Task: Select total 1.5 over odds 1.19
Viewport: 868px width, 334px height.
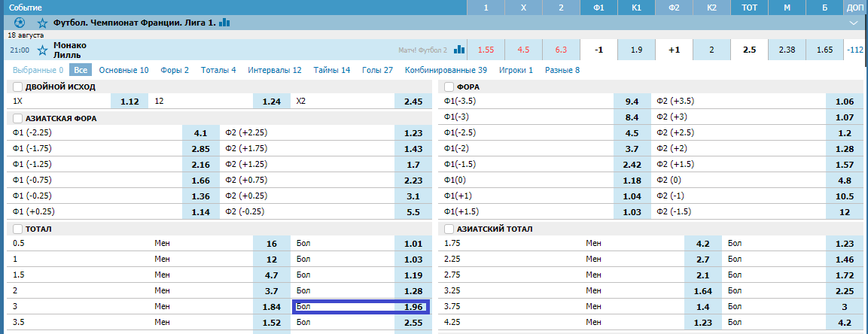Action: [413, 275]
